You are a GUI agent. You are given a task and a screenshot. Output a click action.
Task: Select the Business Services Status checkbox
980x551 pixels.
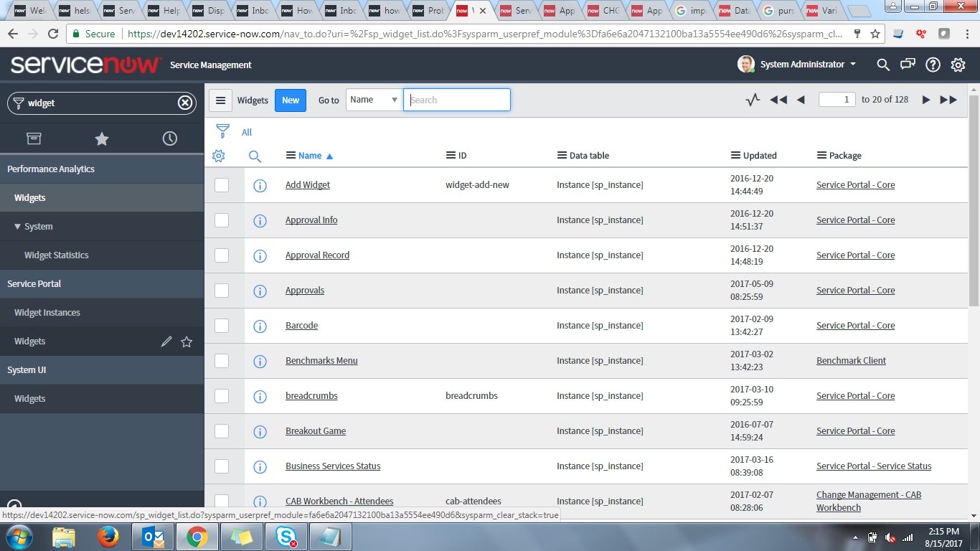(x=222, y=466)
